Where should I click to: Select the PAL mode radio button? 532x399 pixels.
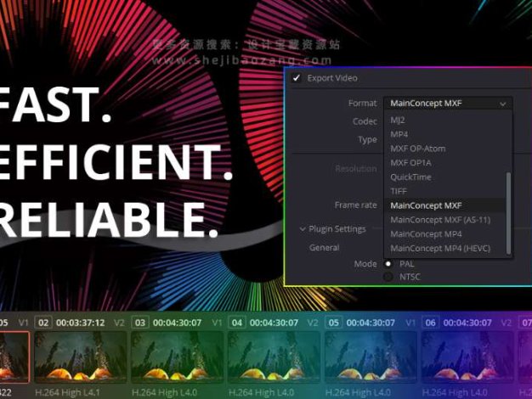point(388,264)
